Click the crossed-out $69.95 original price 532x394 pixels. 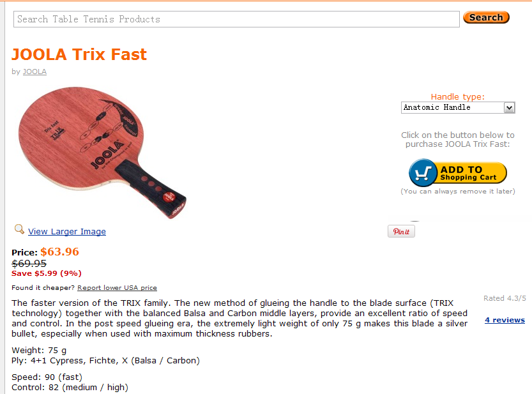click(29, 263)
